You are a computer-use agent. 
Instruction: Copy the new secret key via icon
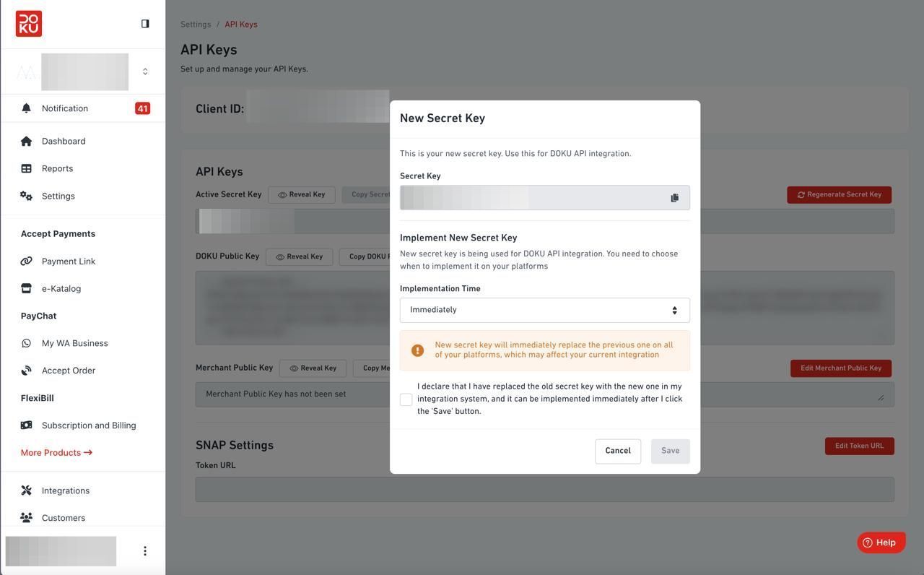(675, 198)
